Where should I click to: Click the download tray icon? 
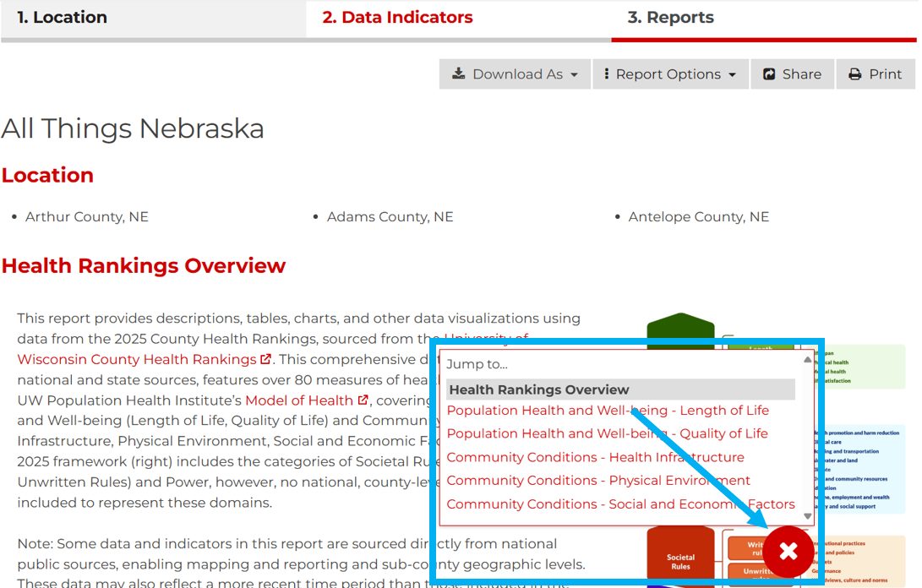click(459, 73)
